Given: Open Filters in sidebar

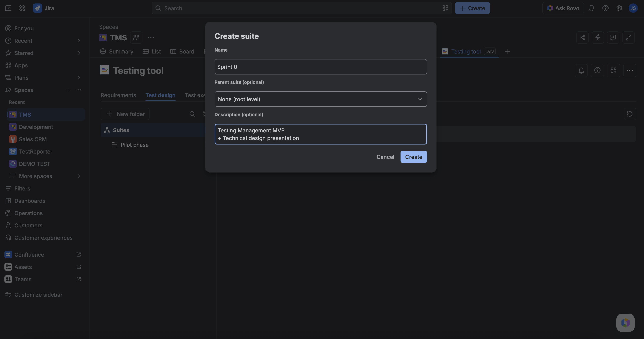Looking at the screenshot, I should click(x=44, y=189).
